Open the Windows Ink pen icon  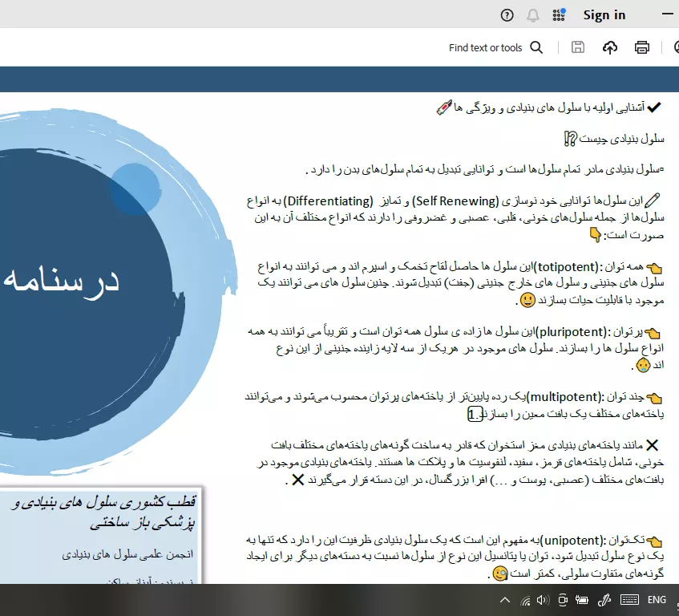[605, 600]
